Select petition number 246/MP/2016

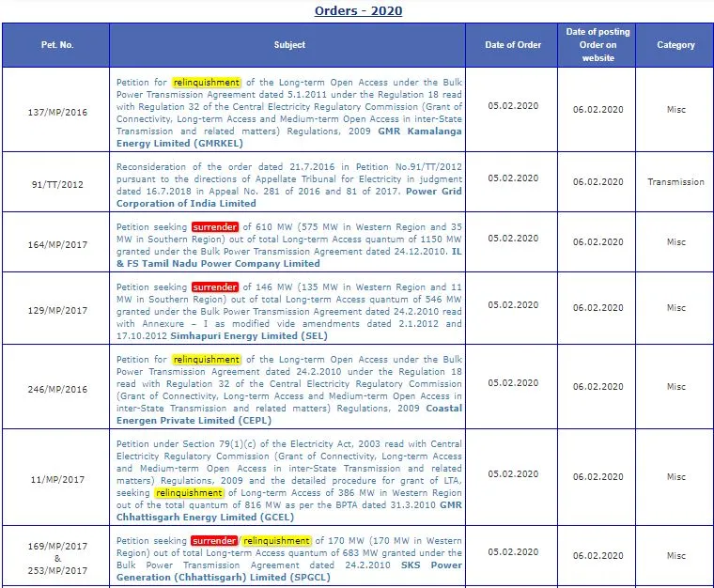coord(57,389)
